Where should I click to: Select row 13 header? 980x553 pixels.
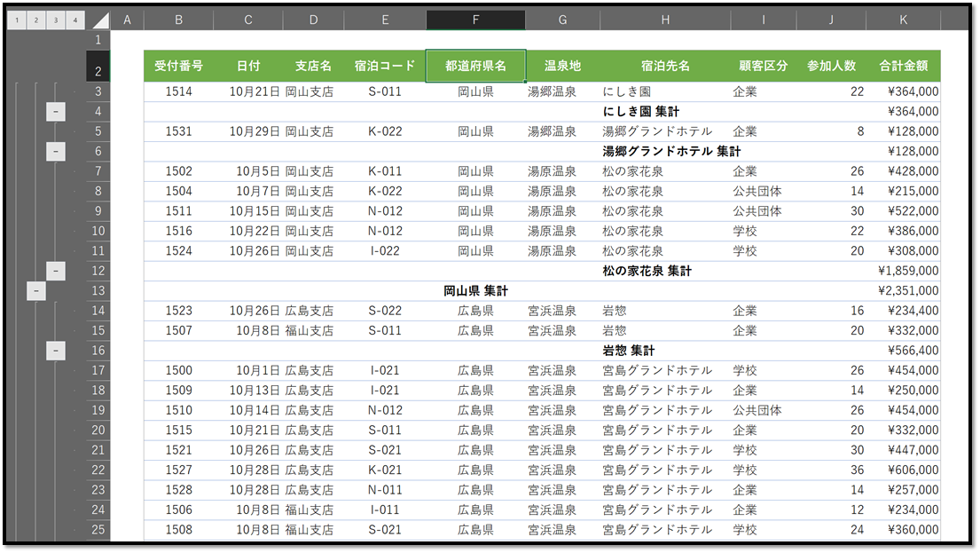pos(100,290)
